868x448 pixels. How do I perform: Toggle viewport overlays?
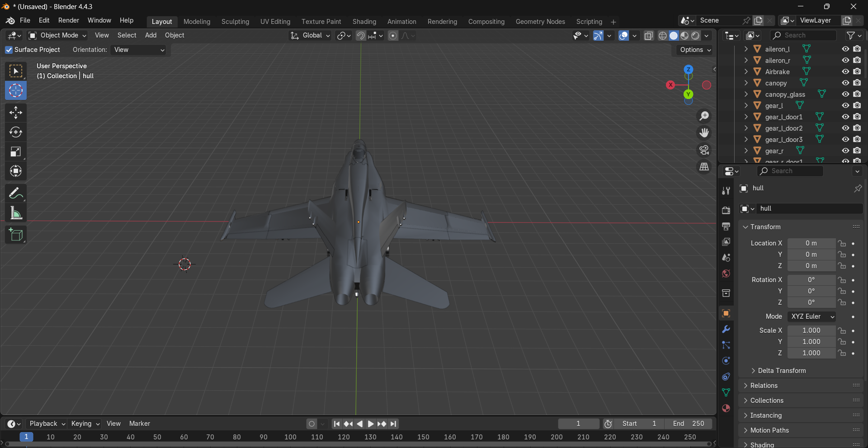[x=623, y=36]
